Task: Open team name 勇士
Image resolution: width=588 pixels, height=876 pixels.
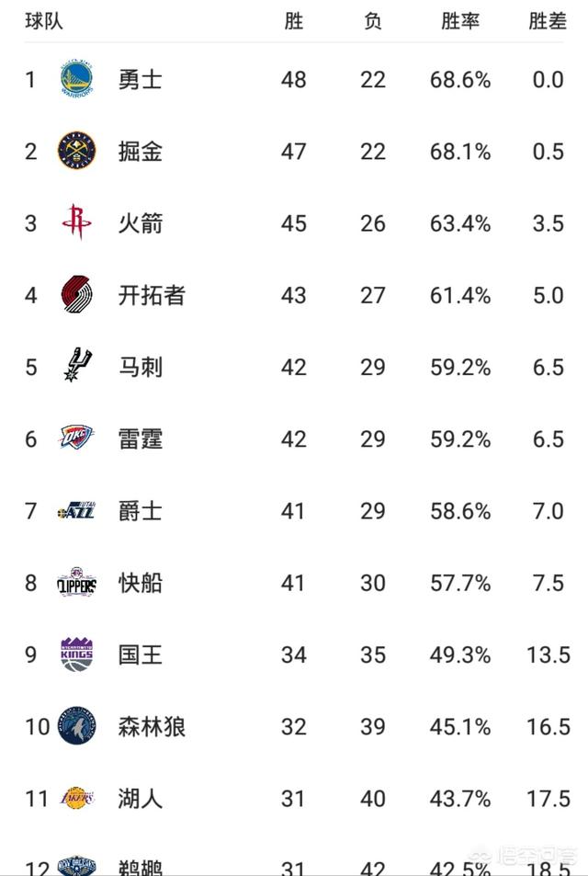Action: (x=141, y=79)
